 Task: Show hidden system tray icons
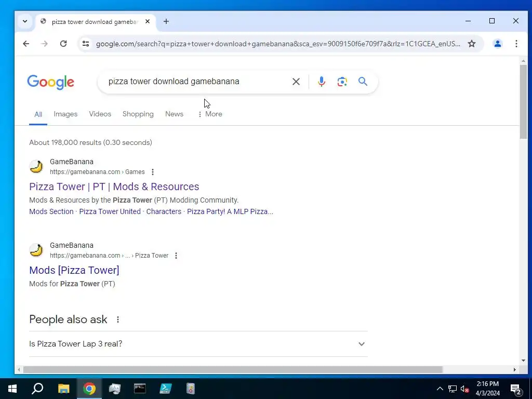click(440, 389)
